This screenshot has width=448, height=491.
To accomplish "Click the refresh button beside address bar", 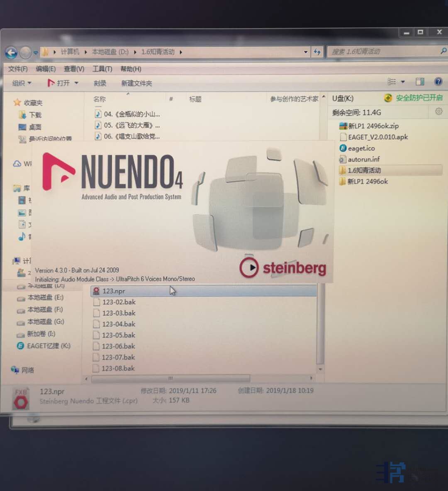I will pyautogui.click(x=317, y=52).
